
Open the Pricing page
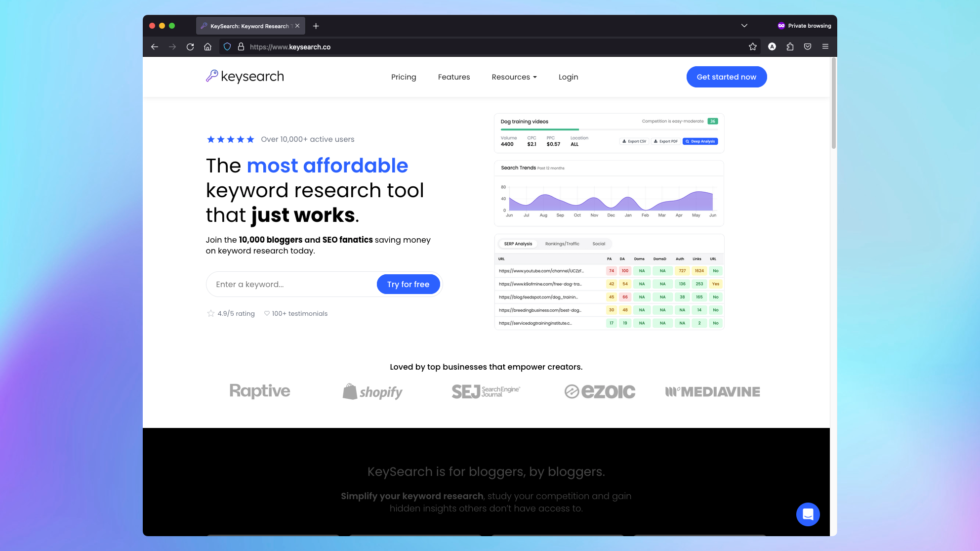(x=404, y=77)
